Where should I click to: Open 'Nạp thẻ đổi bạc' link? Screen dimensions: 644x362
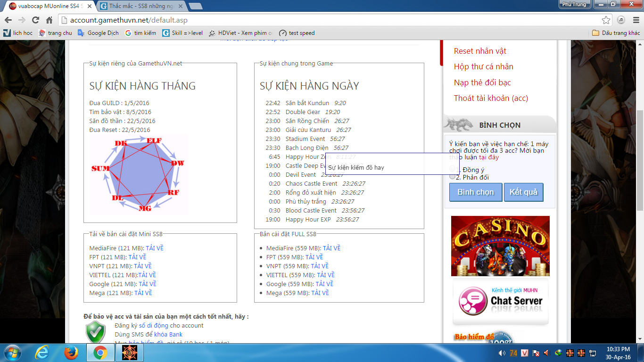[x=482, y=82]
